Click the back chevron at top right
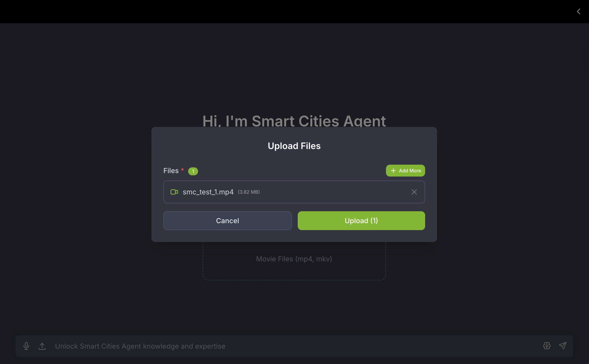The image size is (589, 364). tap(579, 11)
